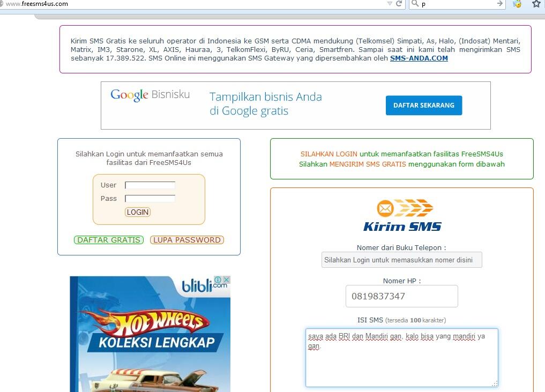Focus the Pass input field
545x392 pixels.
(x=150, y=199)
